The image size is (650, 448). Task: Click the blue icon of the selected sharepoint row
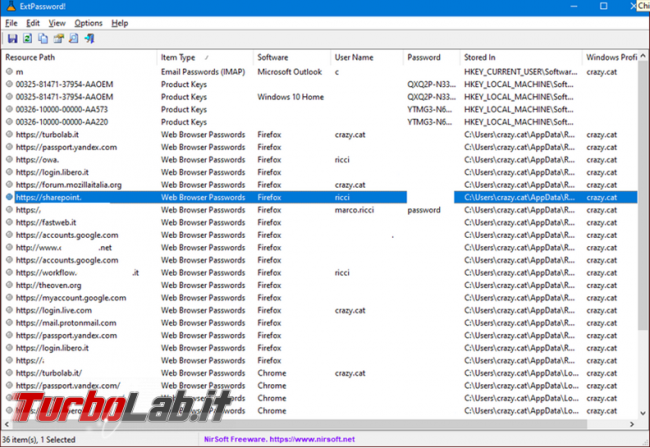9,197
